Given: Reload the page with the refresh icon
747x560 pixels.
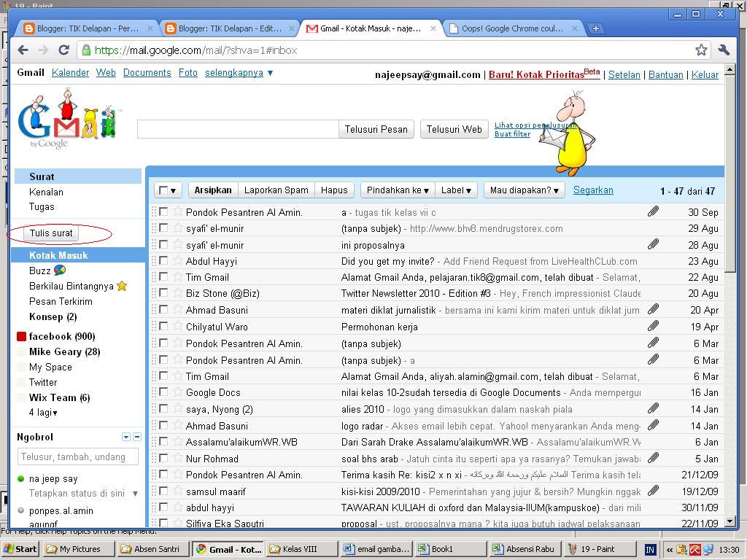Looking at the screenshot, I should click(x=64, y=50).
